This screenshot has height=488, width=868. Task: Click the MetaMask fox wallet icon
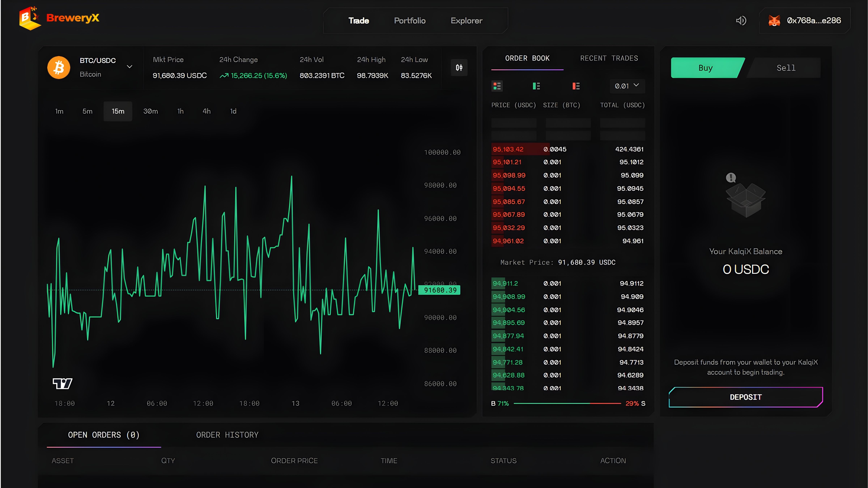[x=774, y=21]
